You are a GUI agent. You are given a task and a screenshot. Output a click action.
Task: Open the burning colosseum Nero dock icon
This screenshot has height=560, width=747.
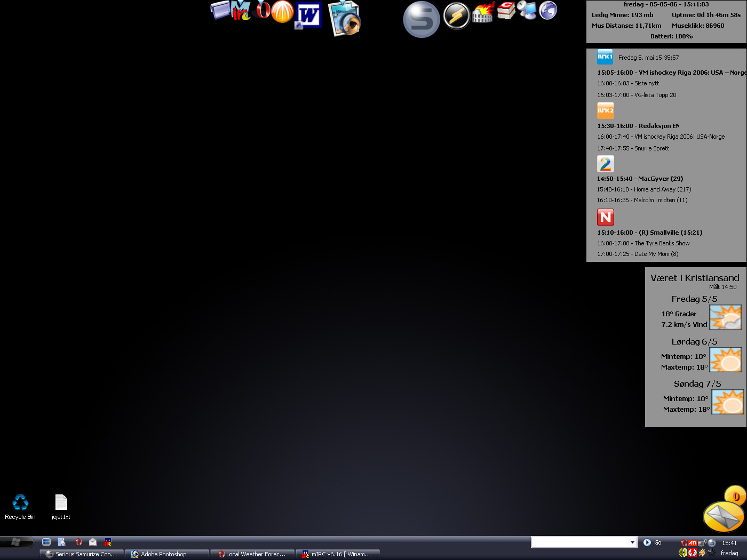pos(483,13)
